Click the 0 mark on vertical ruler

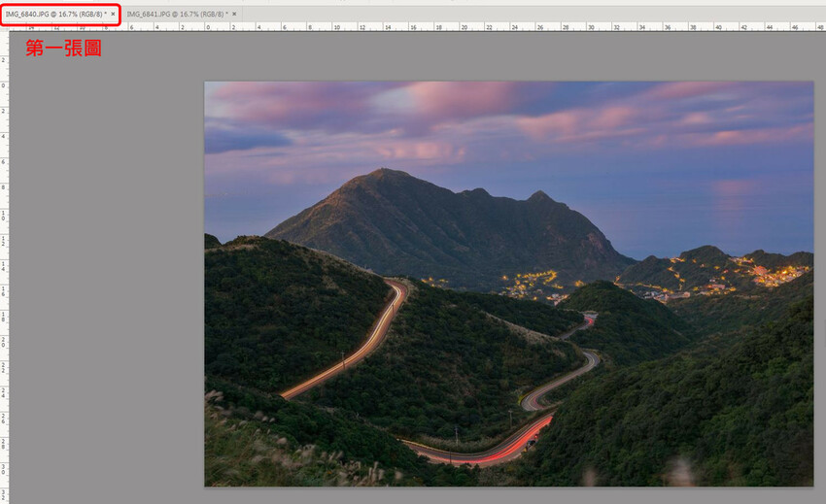(x=4, y=85)
